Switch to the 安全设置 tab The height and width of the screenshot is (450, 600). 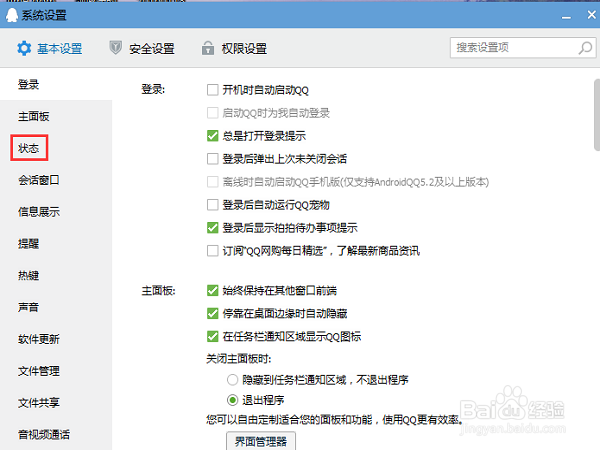pos(142,49)
